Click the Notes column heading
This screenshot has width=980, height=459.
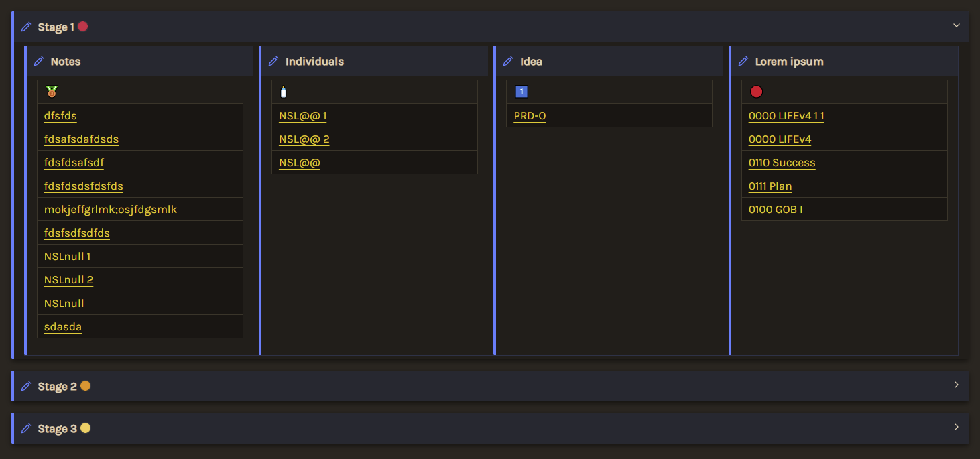coord(66,62)
